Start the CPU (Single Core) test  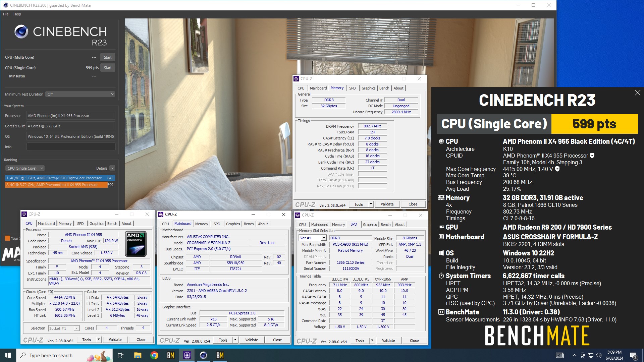tap(108, 68)
